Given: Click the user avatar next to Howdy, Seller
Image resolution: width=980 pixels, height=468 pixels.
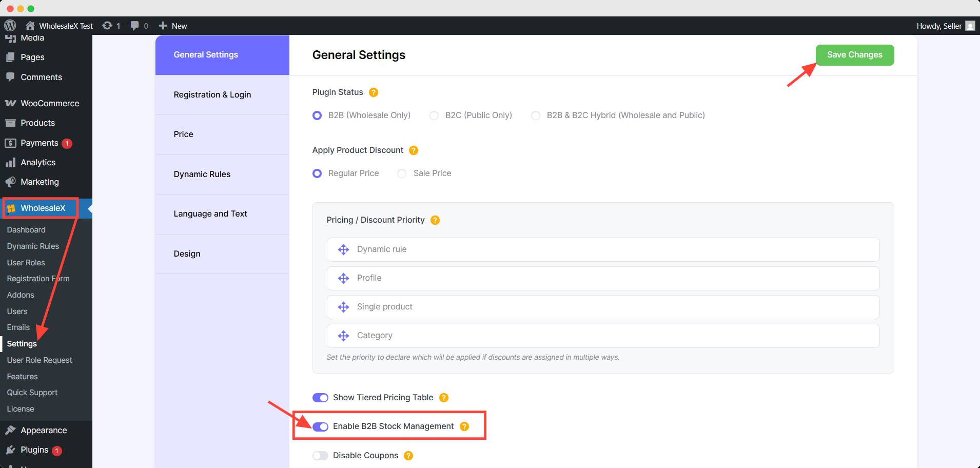Looking at the screenshot, I should pyautogui.click(x=970, y=26).
